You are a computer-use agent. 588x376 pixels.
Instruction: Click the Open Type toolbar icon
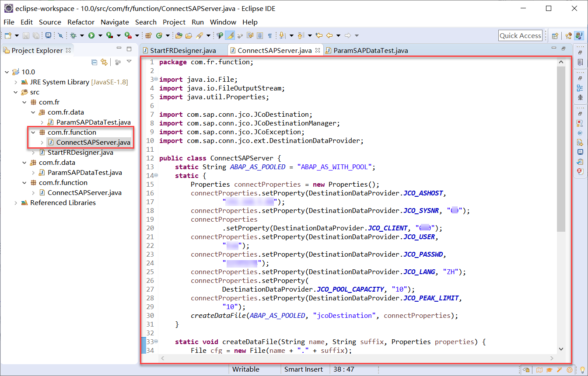coord(179,35)
